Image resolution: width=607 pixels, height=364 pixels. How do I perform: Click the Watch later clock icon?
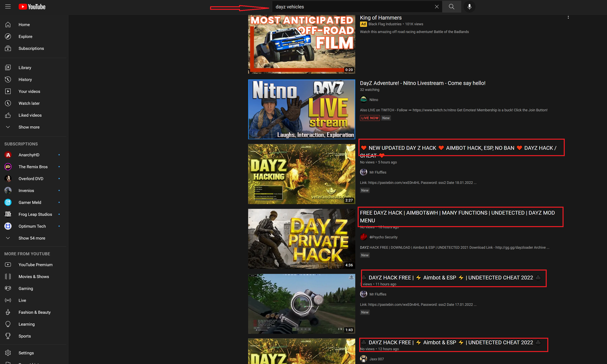click(x=8, y=103)
